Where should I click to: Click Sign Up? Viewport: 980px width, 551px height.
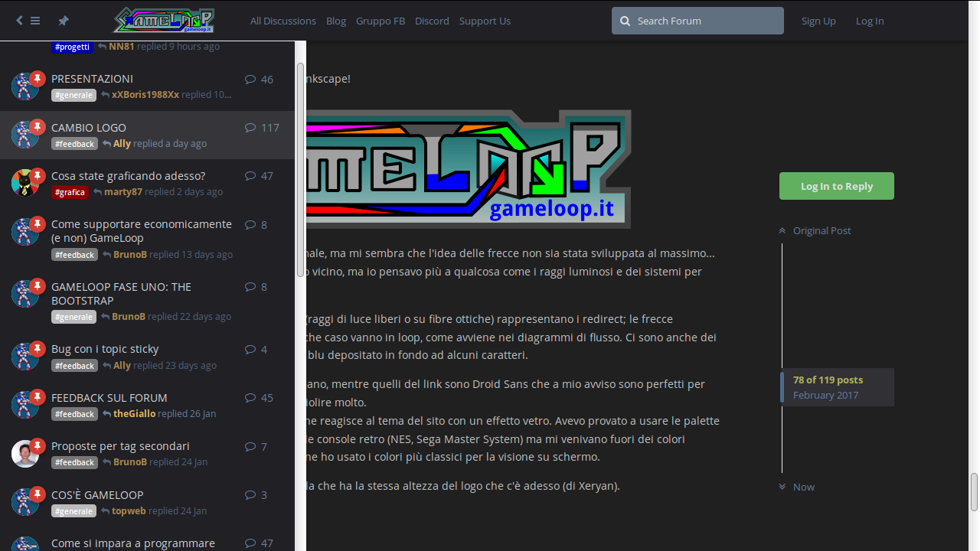(x=818, y=21)
